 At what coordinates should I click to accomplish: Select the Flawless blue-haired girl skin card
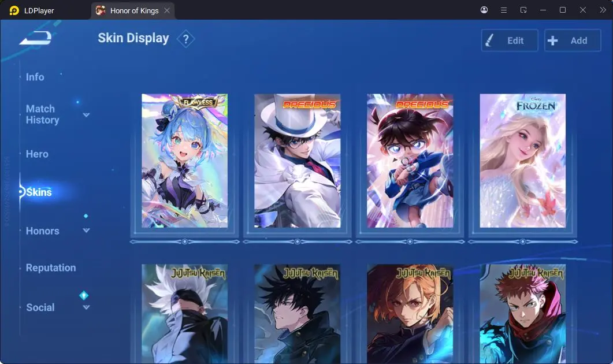184,161
